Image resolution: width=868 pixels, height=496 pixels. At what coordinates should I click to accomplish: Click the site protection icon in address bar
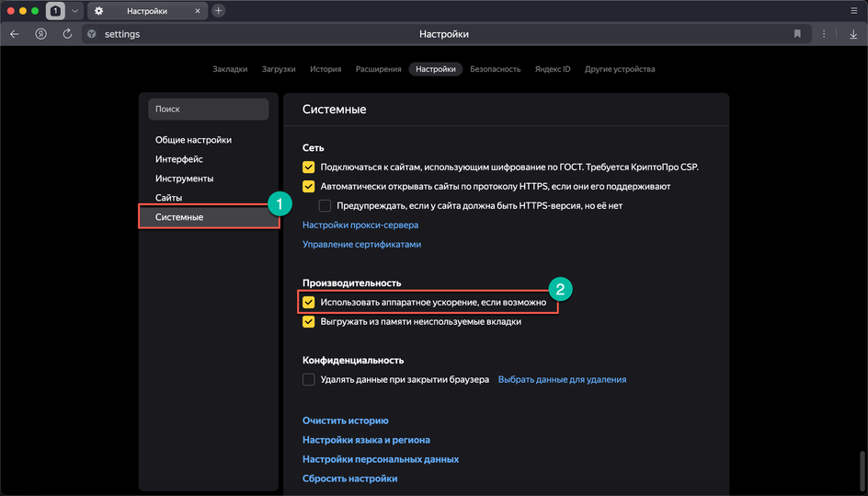click(x=92, y=34)
